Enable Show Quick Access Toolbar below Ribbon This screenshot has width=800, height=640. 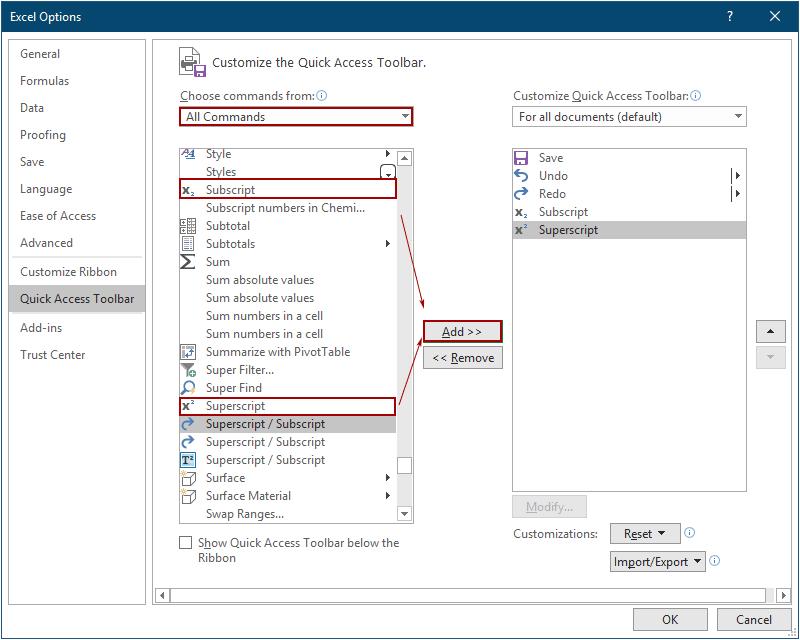coord(185,543)
